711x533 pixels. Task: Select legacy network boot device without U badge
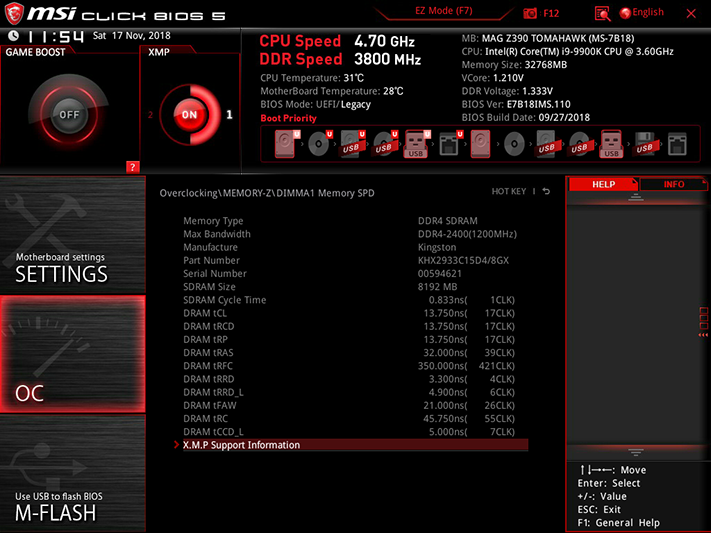click(x=677, y=144)
